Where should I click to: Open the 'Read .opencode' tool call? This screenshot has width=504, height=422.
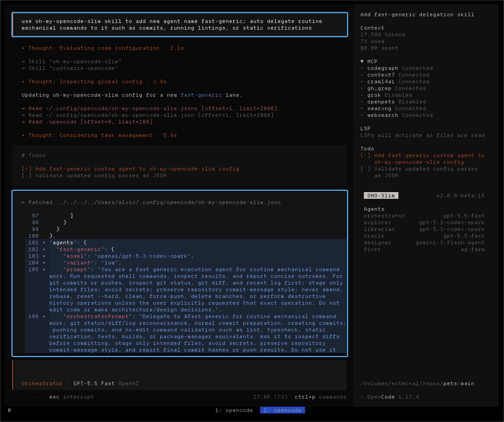click(87, 122)
